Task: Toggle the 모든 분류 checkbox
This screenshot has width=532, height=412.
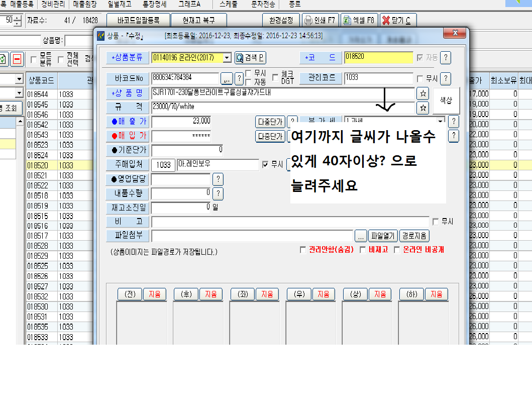Action: click(x=34, y=60)
